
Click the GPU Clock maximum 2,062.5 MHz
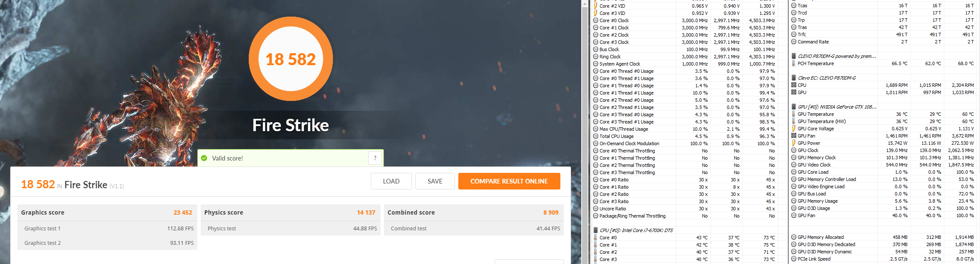pyautogui.click(x=961, y=150)
